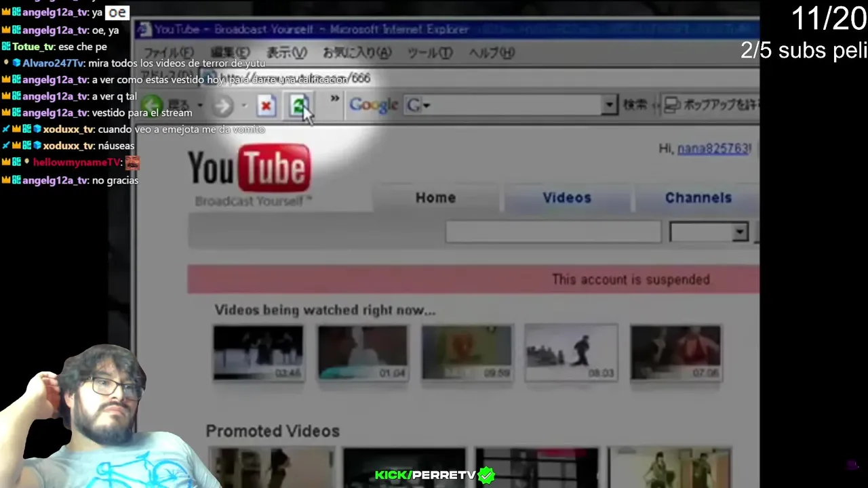Open the video thumbnail with duration 07:06
Screen dimensions: 868x488
[675, 352]
